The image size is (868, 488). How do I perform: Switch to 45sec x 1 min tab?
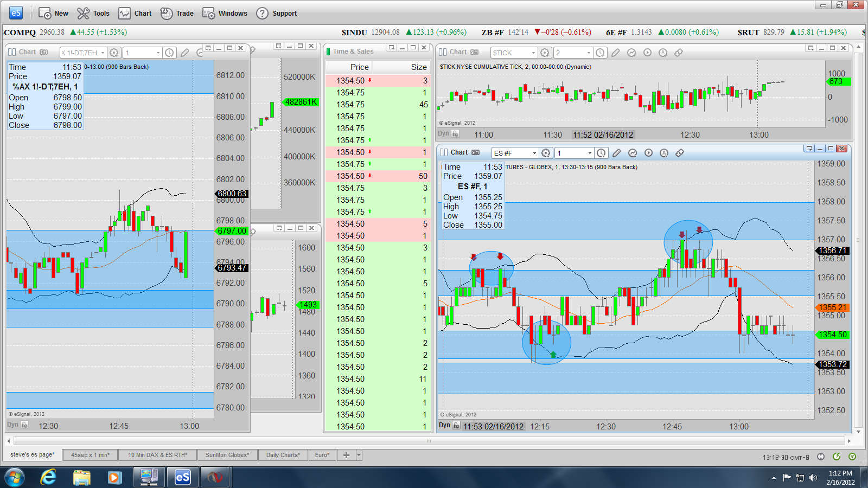90,455
